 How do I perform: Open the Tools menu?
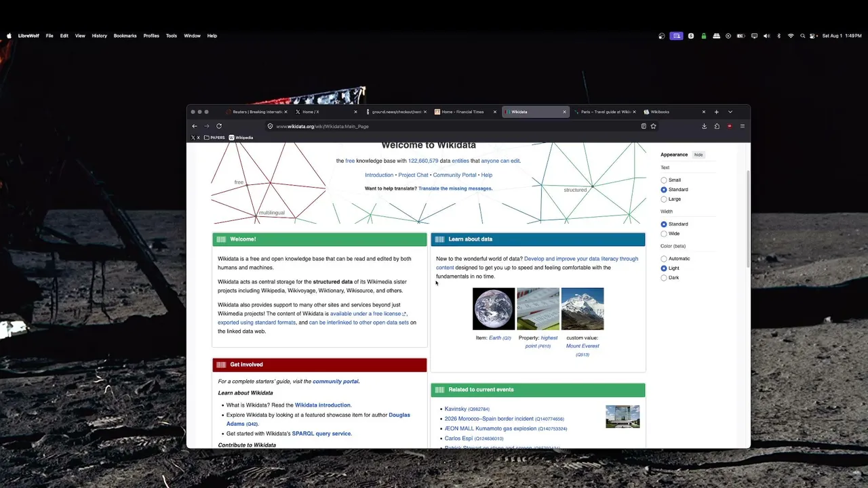point(172,36)
